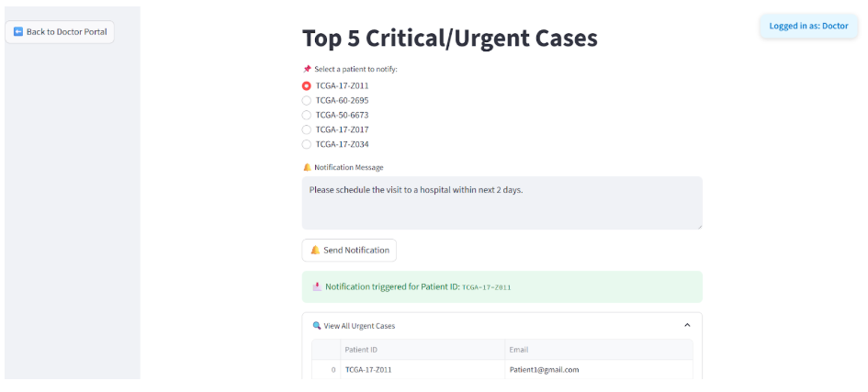Click the bell icon inside Send Notification button
The image size is (868, 392).
[x=315, y=250]
